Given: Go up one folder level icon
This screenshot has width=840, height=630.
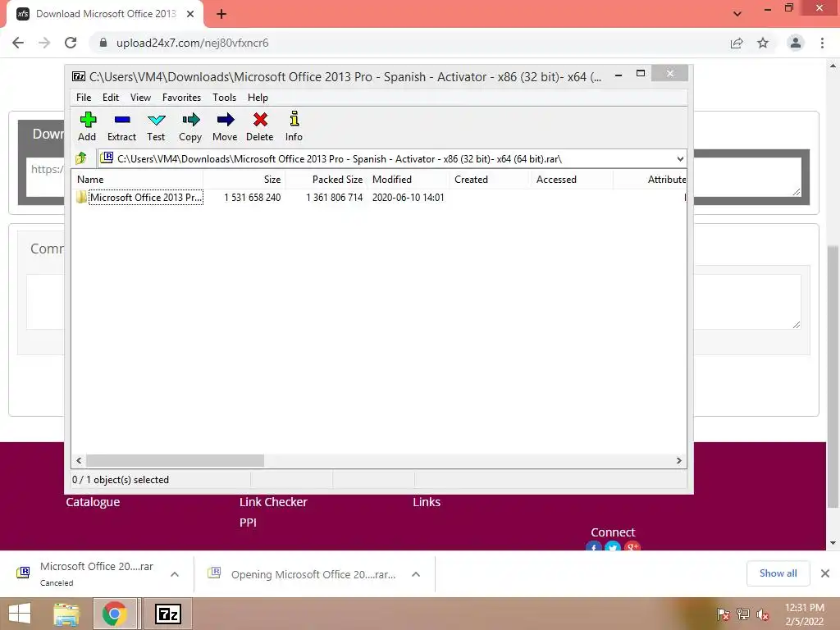Looking at the screenshot, I should pos(81,158).
